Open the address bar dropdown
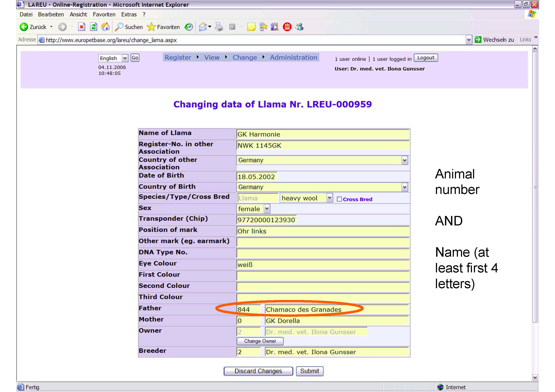 [469, 40]
